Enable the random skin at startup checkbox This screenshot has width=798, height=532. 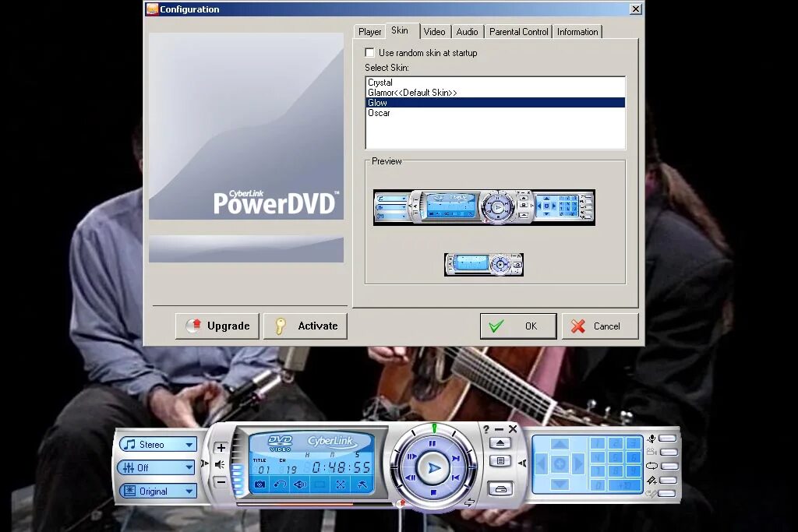370,52
